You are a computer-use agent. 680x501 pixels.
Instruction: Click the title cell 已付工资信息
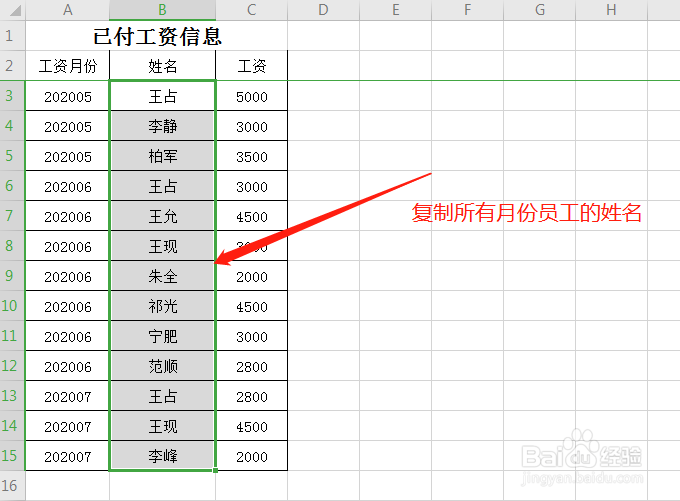(157, 36)
